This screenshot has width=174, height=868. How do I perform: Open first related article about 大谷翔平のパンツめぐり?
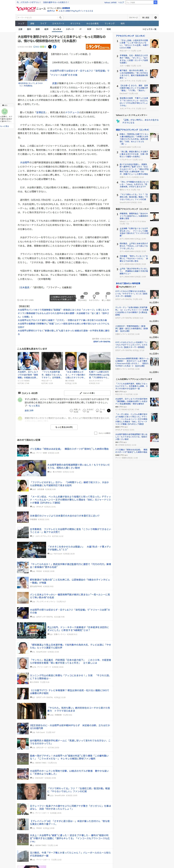(x=63, y=310)
